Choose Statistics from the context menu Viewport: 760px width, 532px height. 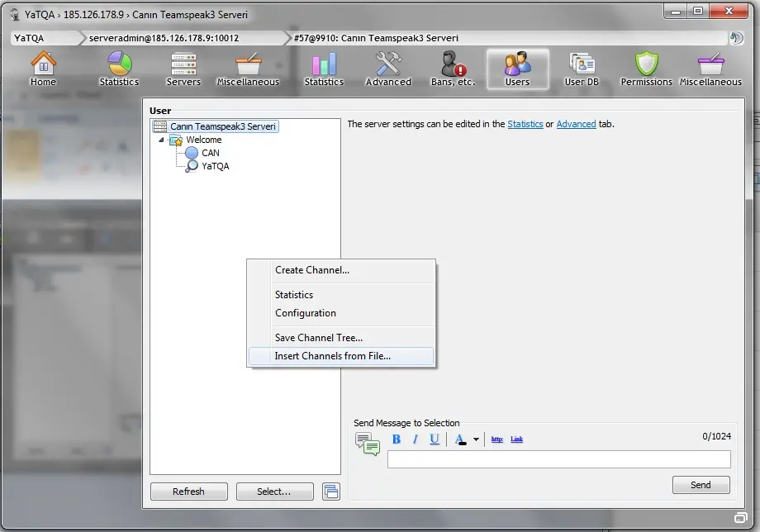[x=340, y=295]
